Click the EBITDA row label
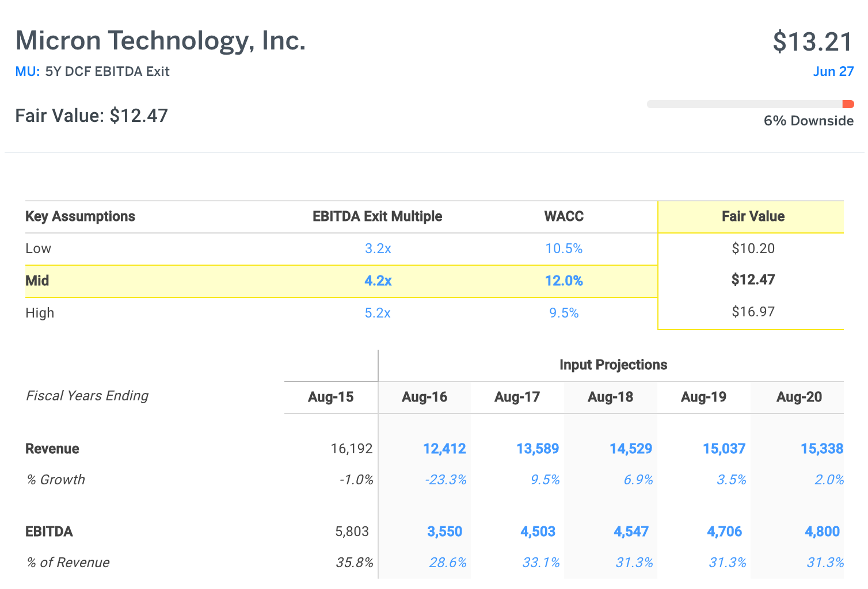This screenshot has height=589, width=868. (x=49, y=531)
